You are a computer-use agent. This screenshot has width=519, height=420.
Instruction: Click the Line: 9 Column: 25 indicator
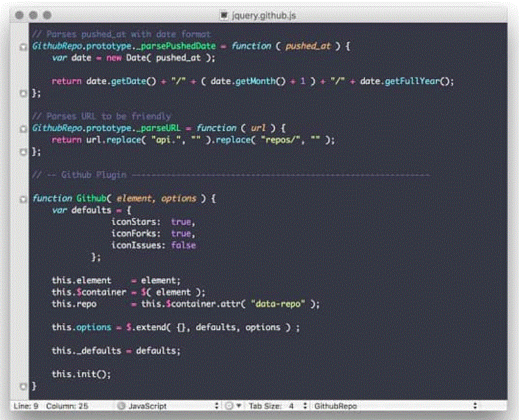[51, 406]
